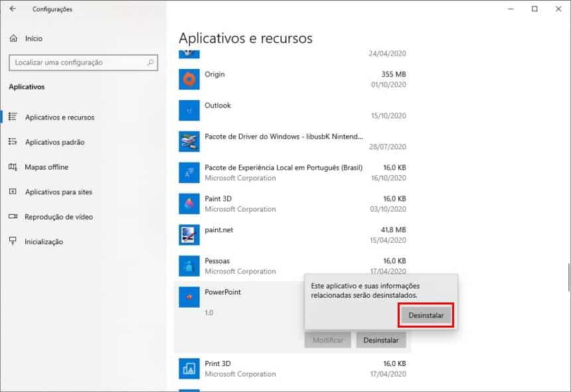571x392 pixels.
Task: Select the Origin app name
Action: (x=214, y=74)
